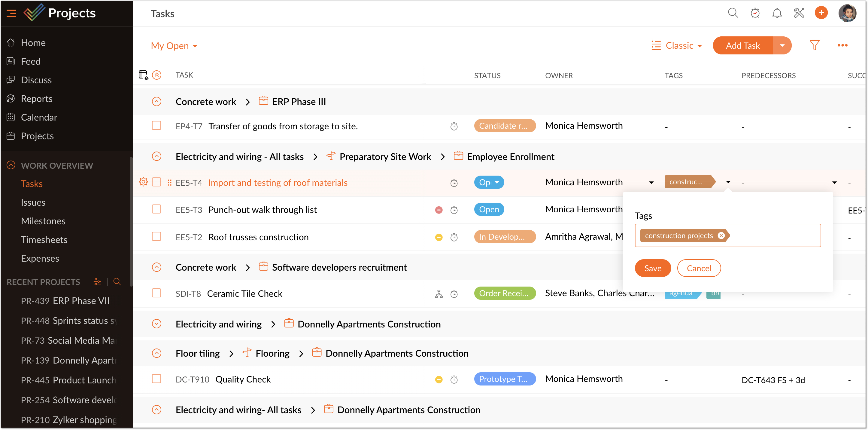Click inside the Tags input field
868x430 pixels.
[x=775, y=236]
